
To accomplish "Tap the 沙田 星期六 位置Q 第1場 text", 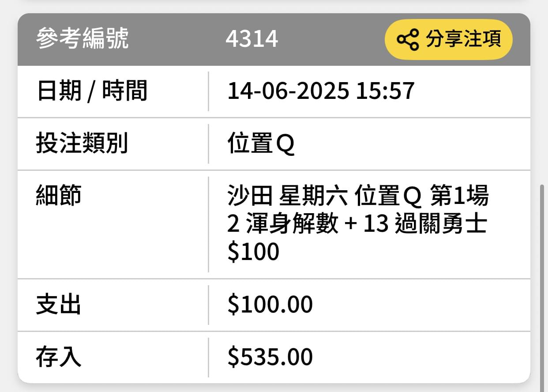I will pos(358,196).
